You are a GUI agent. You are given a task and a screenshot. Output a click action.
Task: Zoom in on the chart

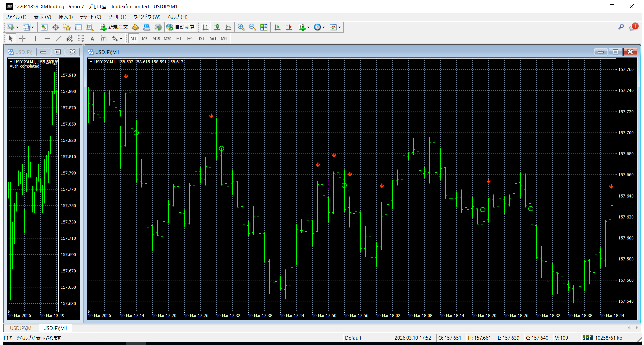pyautogui.click(x=241, y=27)
